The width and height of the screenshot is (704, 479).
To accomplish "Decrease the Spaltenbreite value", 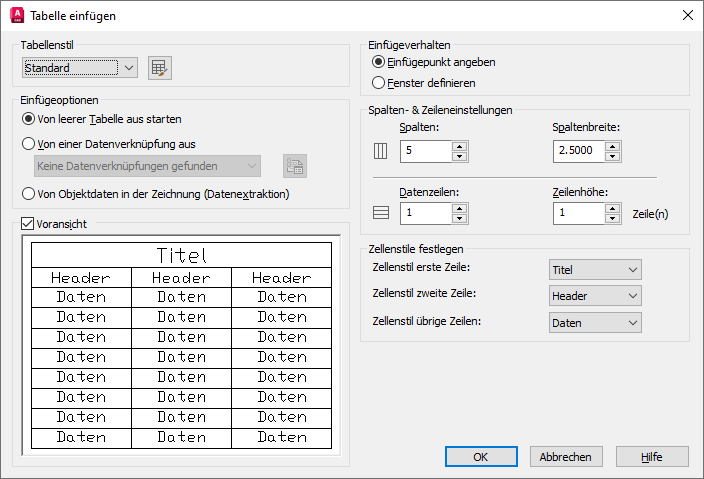I will point(612,157).
